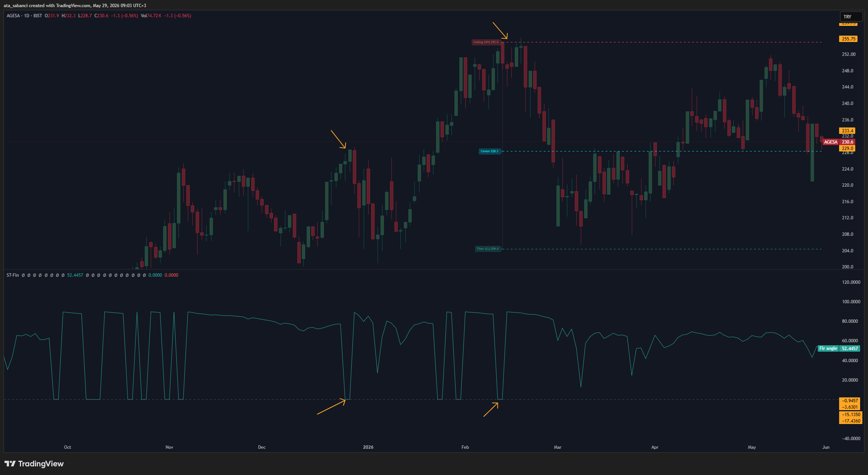
Task: Click the Vol 74.72K value in legend
Action: 151,16
